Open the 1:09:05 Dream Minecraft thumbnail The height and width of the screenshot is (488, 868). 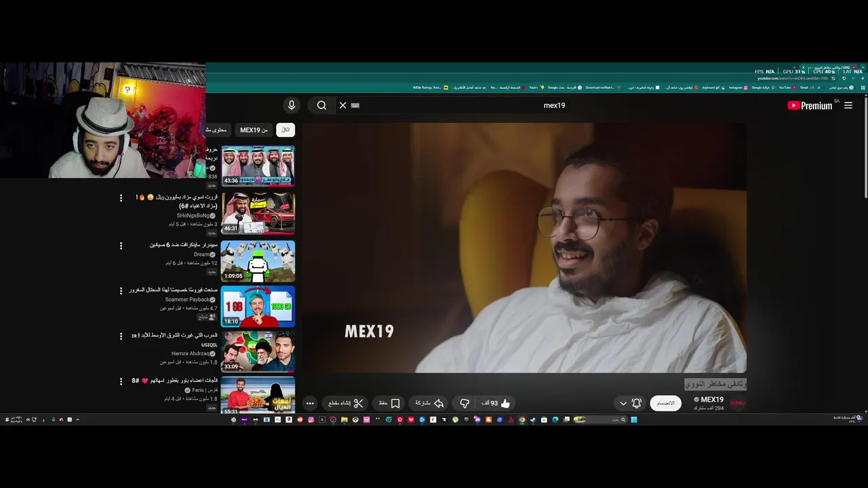(x=258, y=261)
